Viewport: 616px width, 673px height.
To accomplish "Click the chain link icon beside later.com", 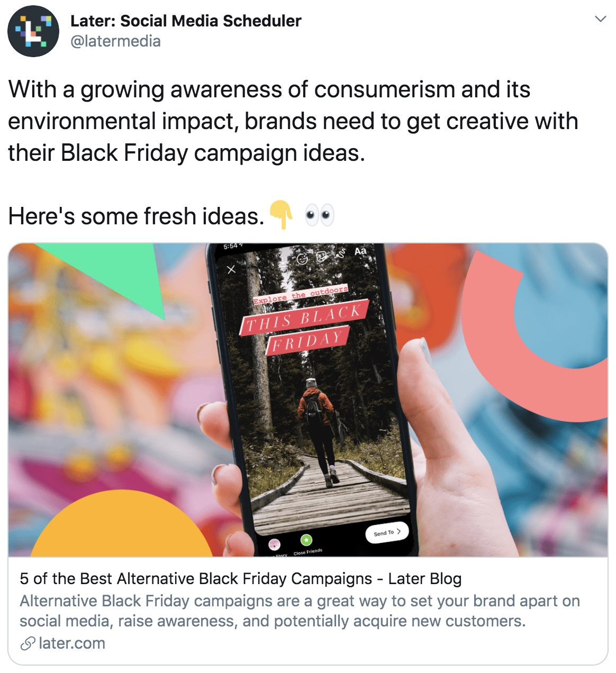I will 28,644.
